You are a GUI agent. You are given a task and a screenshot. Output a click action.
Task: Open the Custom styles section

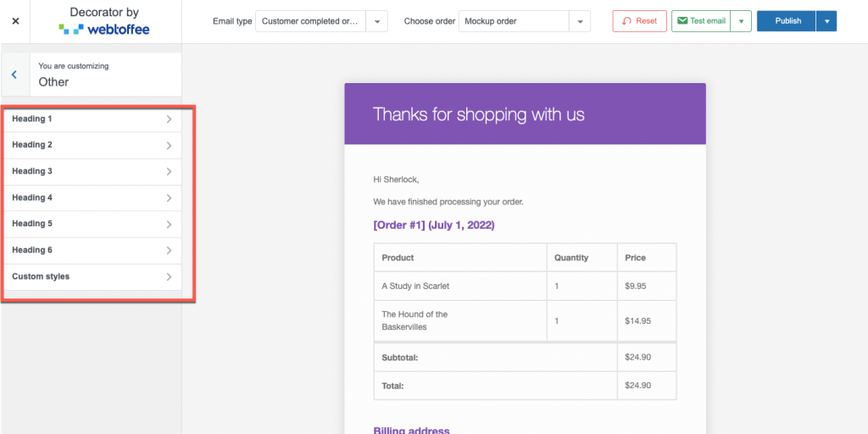click(x=91, y=276)
